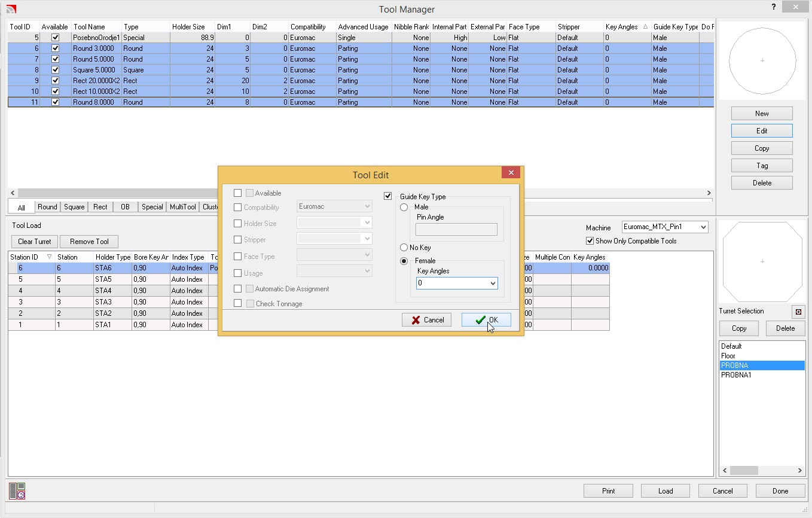The width and height of the screenshot is (812, 518).
Task: Open the Key Angles dropdown in Tool Edit
Action: 493,284
